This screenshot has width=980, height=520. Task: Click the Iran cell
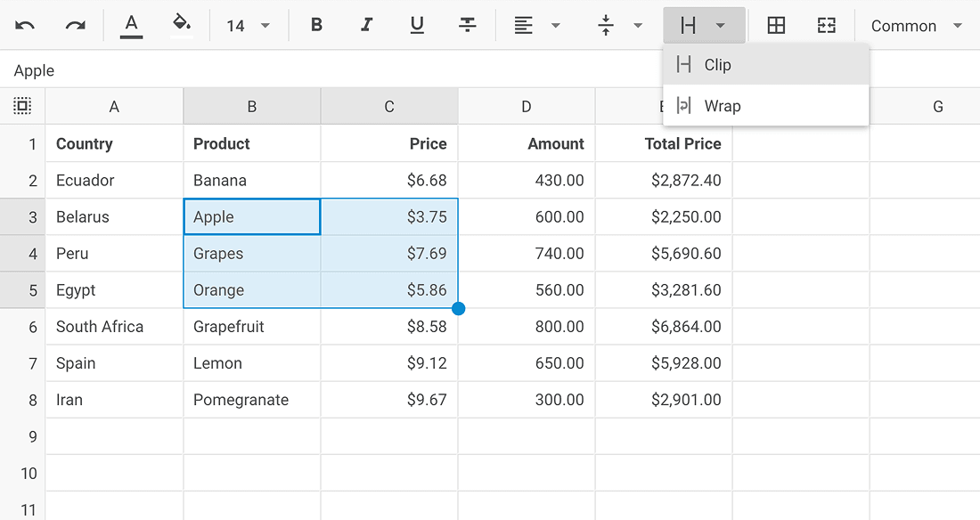point(114,400)
